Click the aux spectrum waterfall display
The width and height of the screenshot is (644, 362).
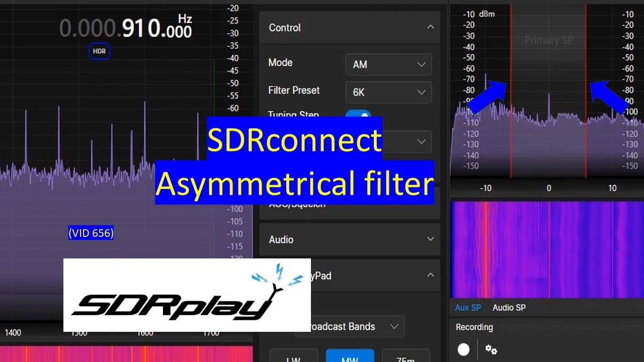pos(547,249)
